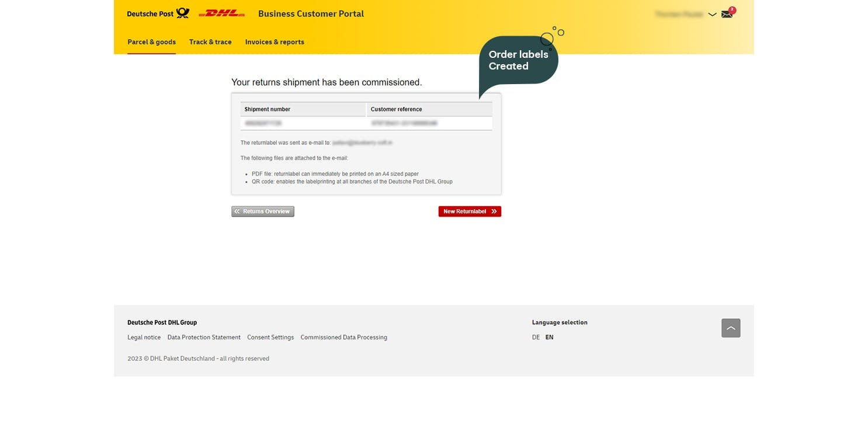
Task: Create a New Returnlabel
Action: pos(470,211)
